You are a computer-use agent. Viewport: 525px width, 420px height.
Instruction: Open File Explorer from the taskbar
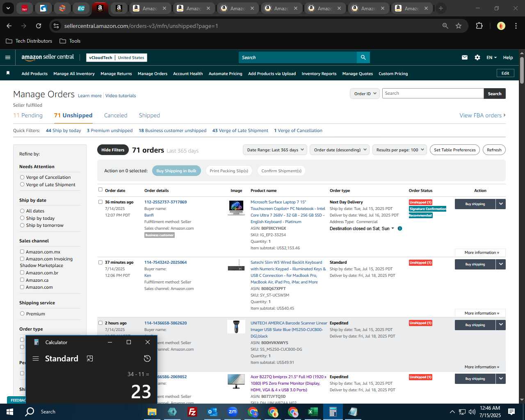point(152,412)
